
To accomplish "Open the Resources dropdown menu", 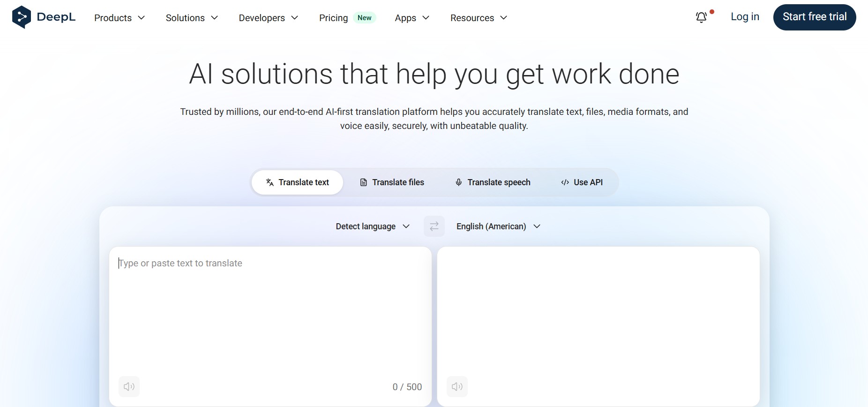I will point(479,18).
